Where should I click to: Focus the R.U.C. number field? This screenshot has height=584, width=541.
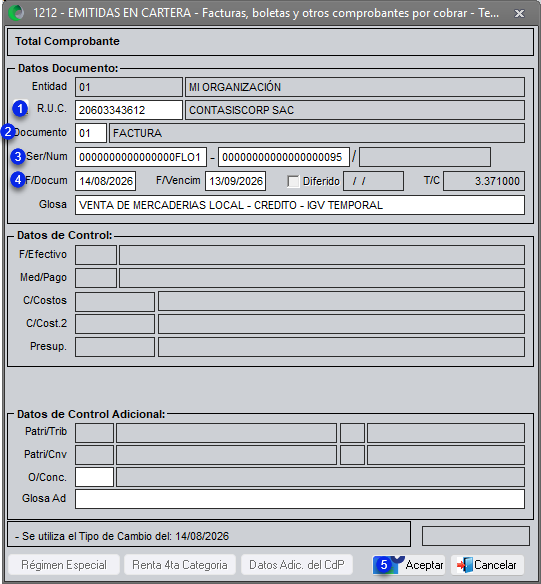(129, 110)
